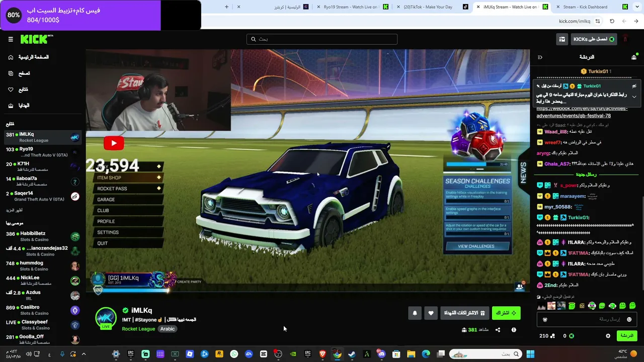Image resolution: width=644 pixels, height=362 pixels.
Task: Click the Arabic language tag
Action: tap(168, 329)
